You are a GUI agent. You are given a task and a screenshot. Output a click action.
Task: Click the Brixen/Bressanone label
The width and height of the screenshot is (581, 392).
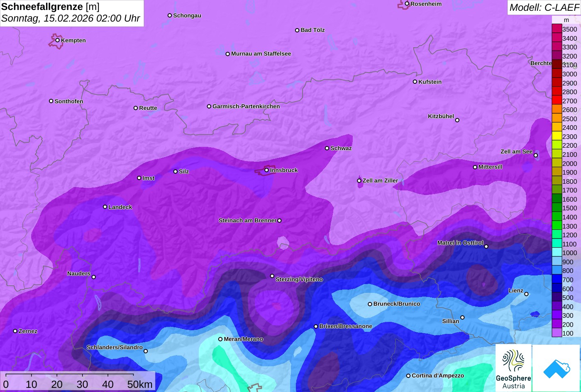pos(346,326)
